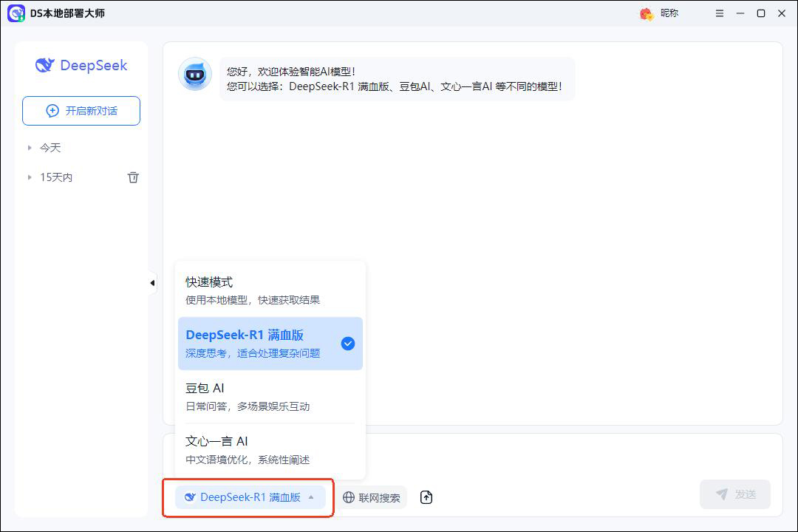This screenshot has height=532, width=798.
Task: Select 快速模式 from the model list
Action: point(270,290)
